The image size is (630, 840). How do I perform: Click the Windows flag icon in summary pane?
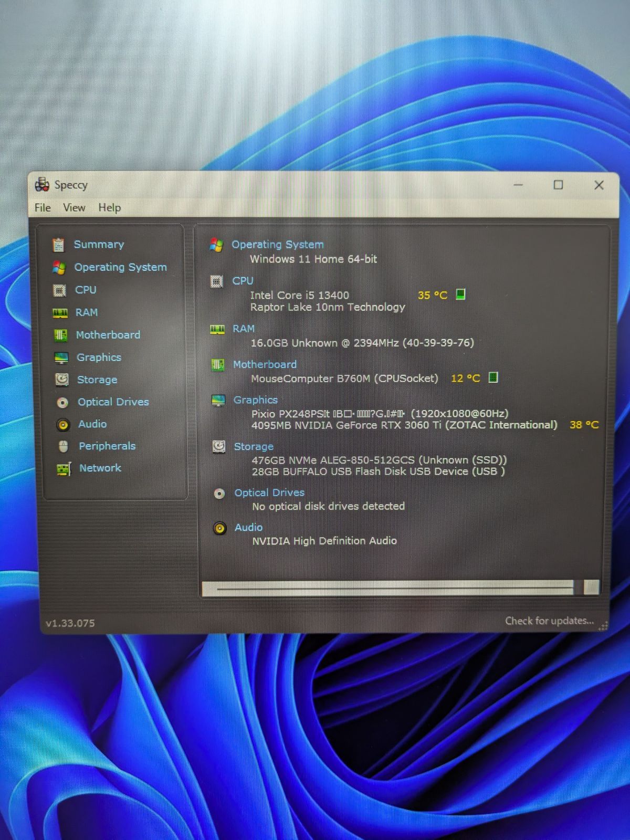click(x=216, y=245)
